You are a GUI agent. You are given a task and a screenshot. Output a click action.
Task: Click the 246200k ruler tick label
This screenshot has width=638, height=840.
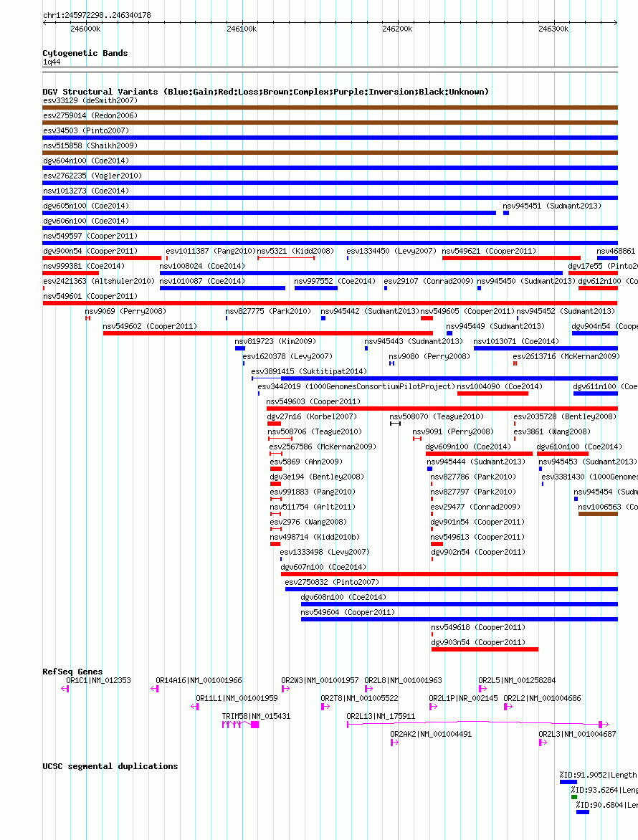(397, 29)
